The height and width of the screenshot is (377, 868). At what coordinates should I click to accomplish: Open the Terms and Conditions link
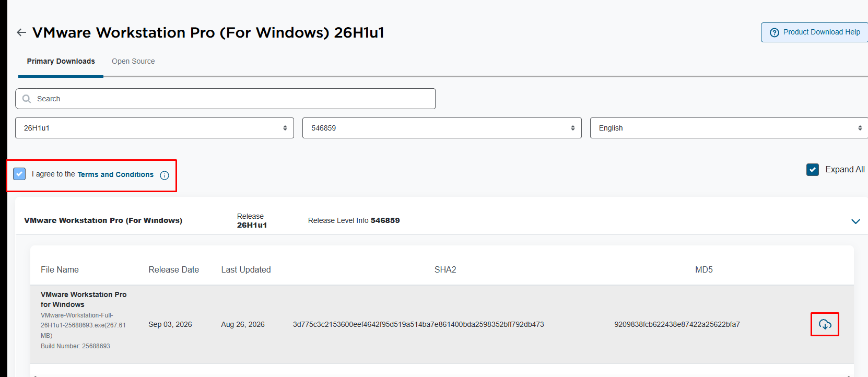pos(115,174)
